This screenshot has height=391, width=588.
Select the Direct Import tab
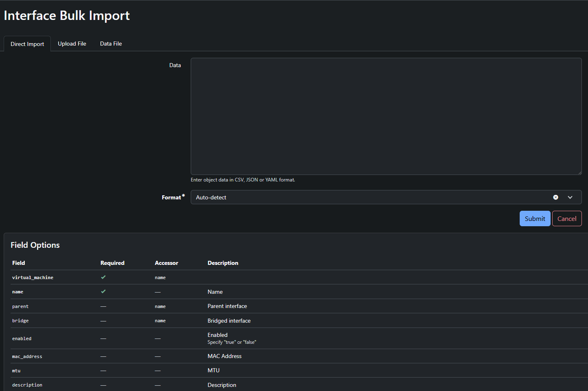(x=27, y=44)
